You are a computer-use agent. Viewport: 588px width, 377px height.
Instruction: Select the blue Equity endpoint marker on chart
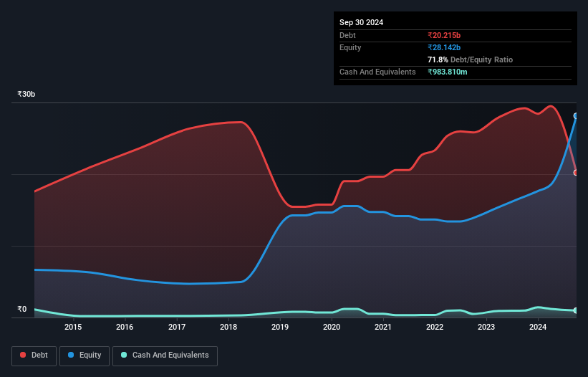pos(576,116)
